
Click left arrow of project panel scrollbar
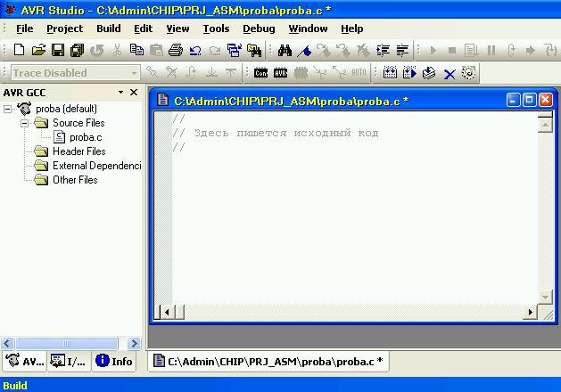7,343
